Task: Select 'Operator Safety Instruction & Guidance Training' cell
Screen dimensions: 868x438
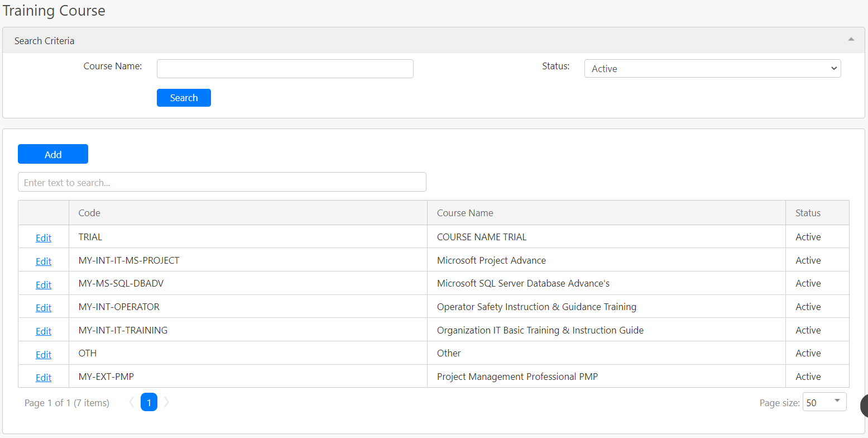Action: click(606, 307)
